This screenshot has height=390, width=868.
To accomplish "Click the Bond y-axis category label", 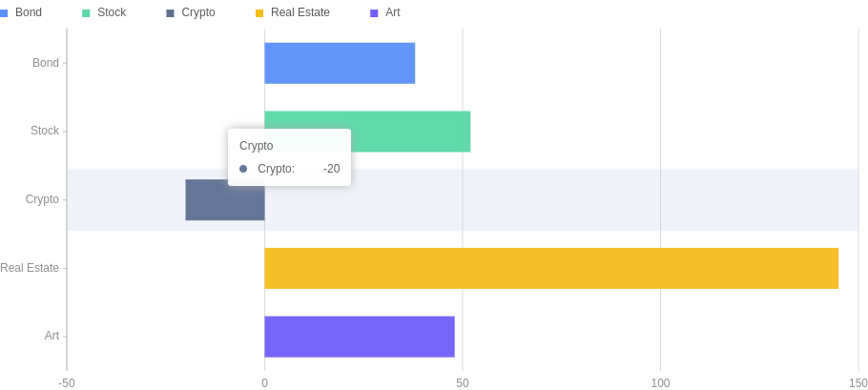I will (46, 63).
